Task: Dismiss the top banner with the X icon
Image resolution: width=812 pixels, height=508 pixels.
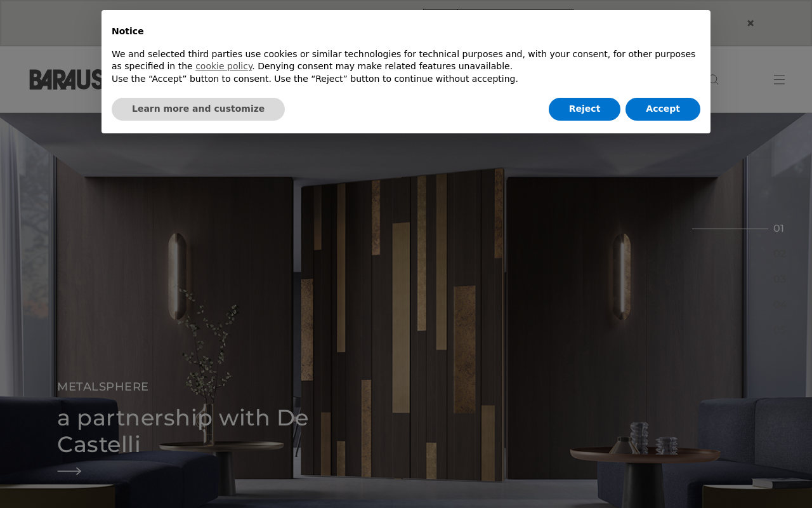Action: 750,23
